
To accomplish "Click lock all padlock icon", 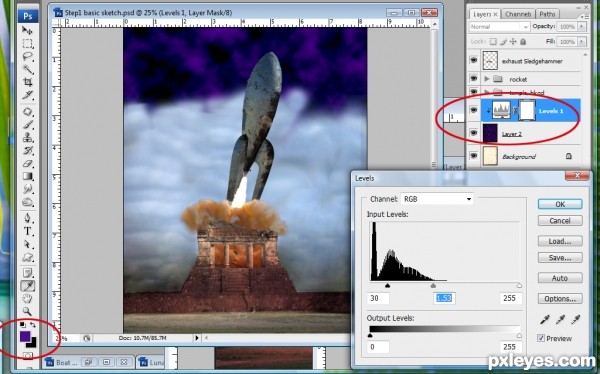I will 523,41.
